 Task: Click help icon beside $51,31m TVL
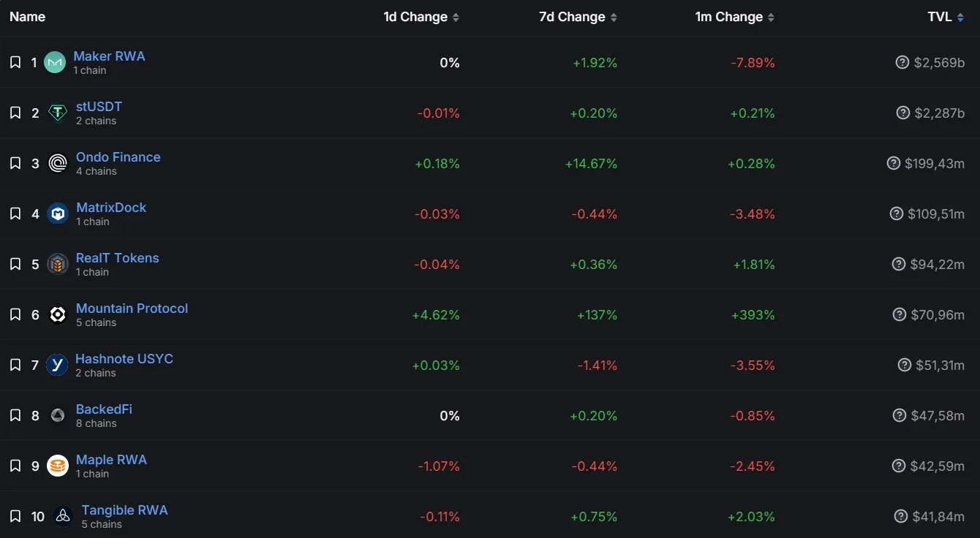click(905, 365)
